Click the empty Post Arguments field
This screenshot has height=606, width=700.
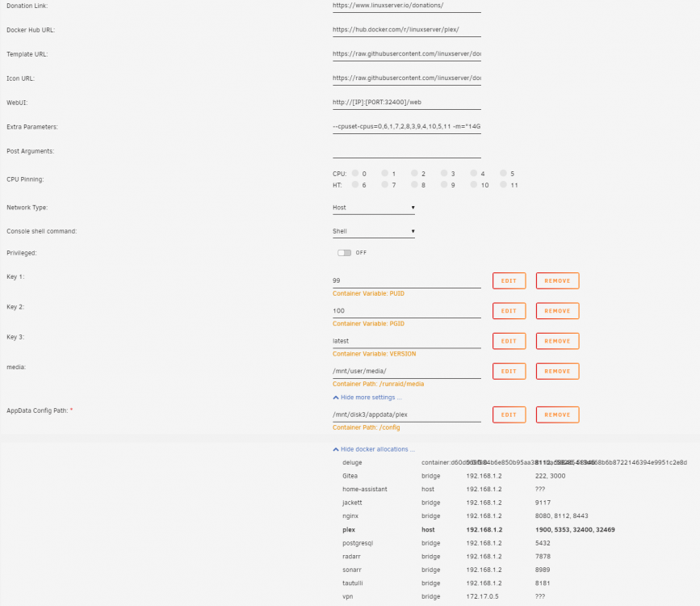pos(407,151)
